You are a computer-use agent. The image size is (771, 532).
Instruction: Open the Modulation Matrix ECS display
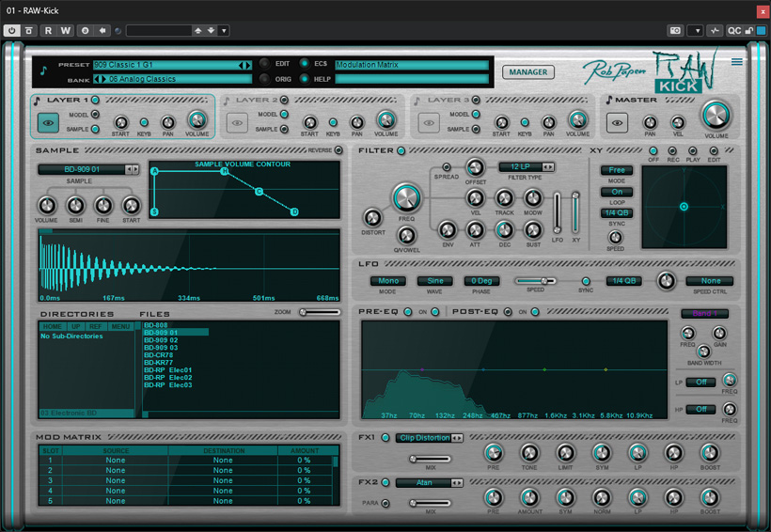pyautogui.click(x=412, y=65)
